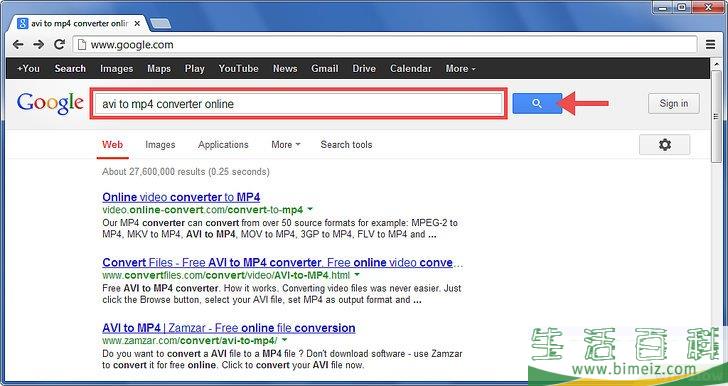Open Play in the black bar
Screen dimensions: 728x386
(x=195, y=69)
